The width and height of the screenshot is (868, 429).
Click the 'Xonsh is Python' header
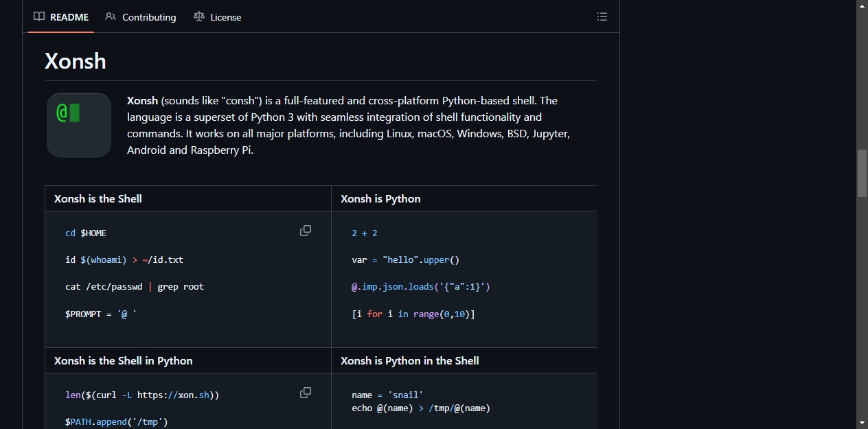point(380,198)
